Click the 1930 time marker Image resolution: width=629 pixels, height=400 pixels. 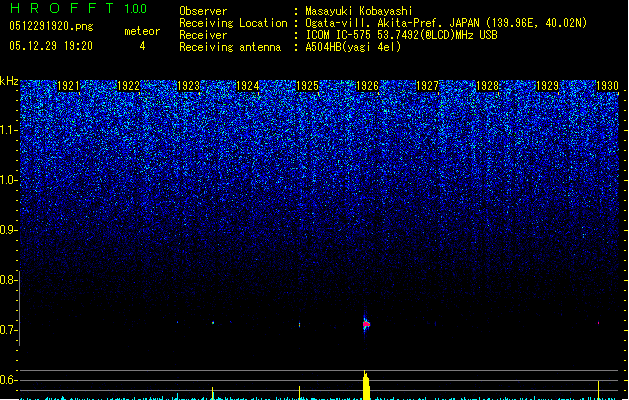[x=607, y=85]
